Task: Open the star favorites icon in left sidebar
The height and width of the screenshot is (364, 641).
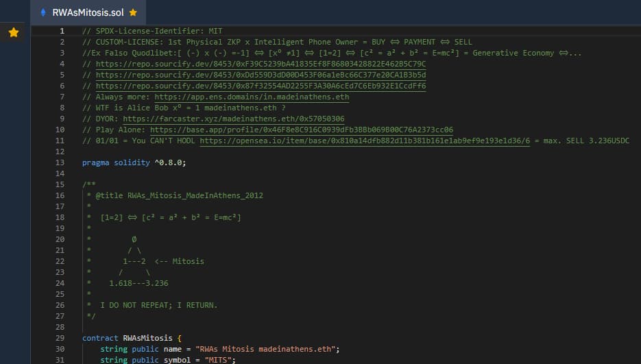Action: 14,32
